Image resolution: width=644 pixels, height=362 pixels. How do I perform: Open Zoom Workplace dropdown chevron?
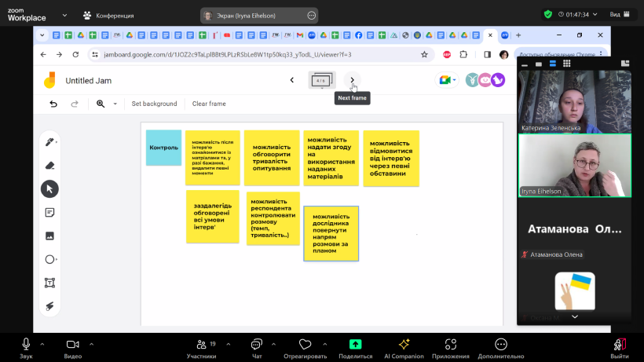(x=64, y=15)
